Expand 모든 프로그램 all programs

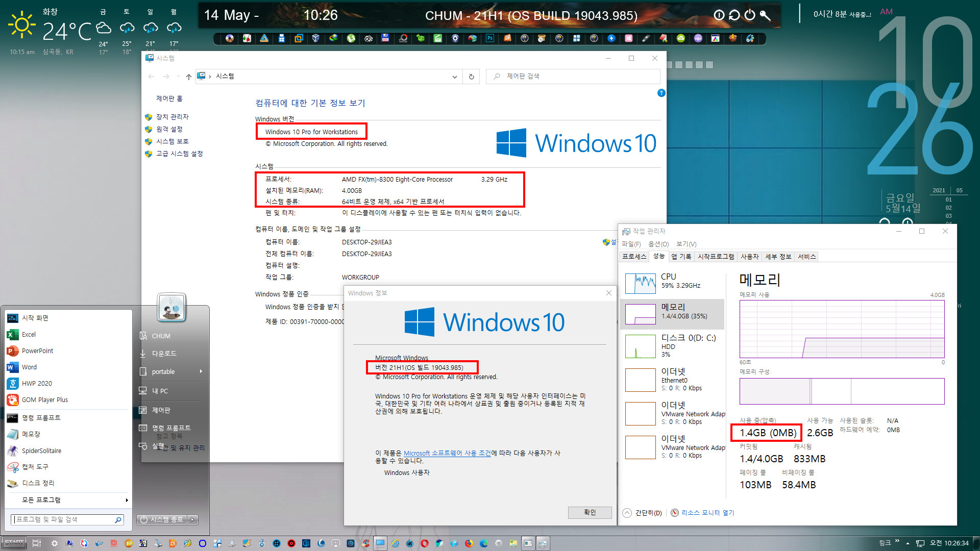click(67, 500)
